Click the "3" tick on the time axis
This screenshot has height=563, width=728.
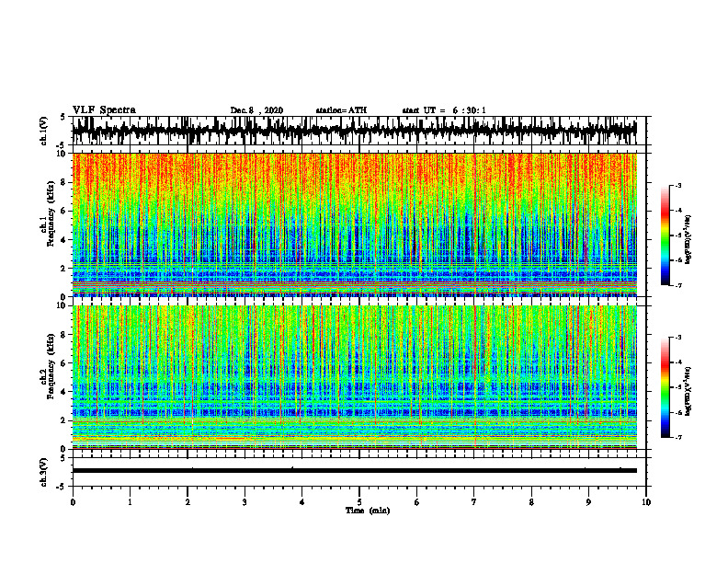coord(245,502)
